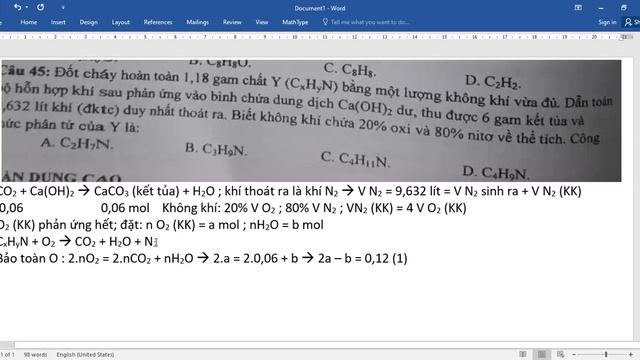Viewport: 640px width, 360px height.
Task: Click the text 'CO₂ + H₂O + N' equation line
Action: (114, 241)
